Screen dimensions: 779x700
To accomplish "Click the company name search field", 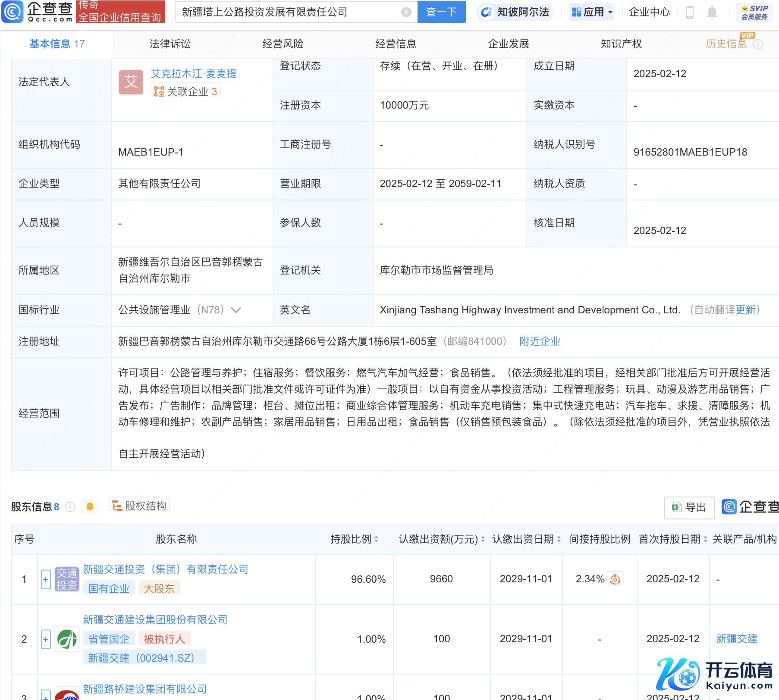I will [x=289, y=12].
